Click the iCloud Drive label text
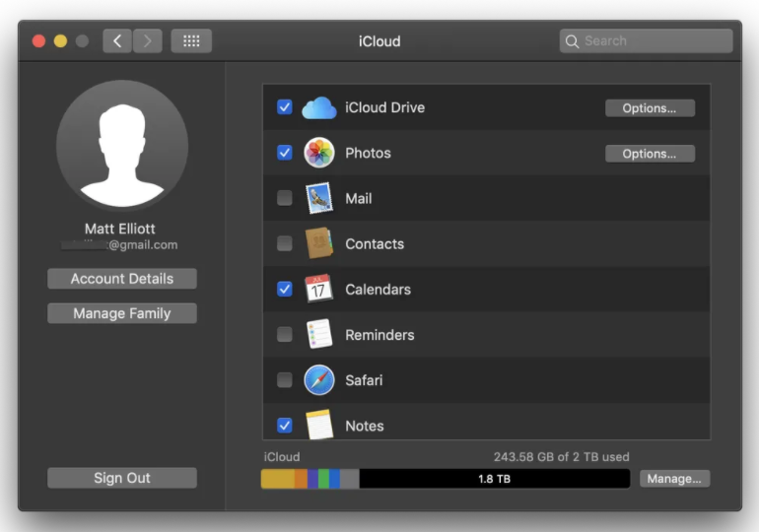This screenshot has height=532, width=759. click(384, 107)
